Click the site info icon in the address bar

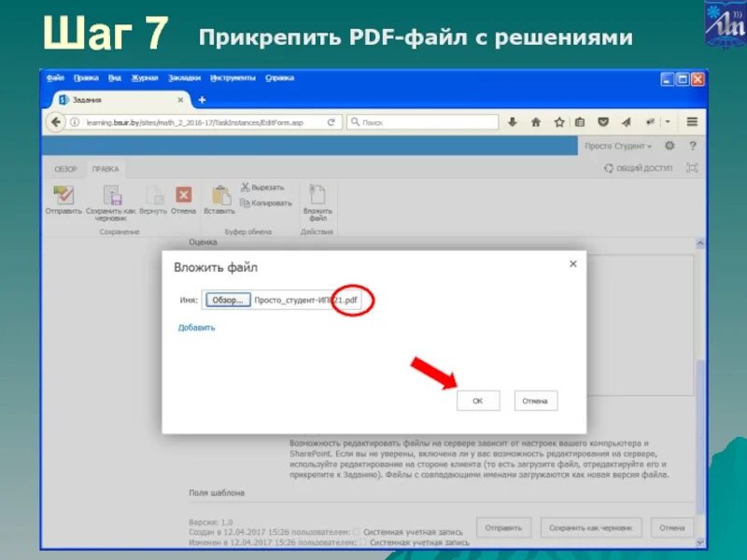click(x=75, y=122)
